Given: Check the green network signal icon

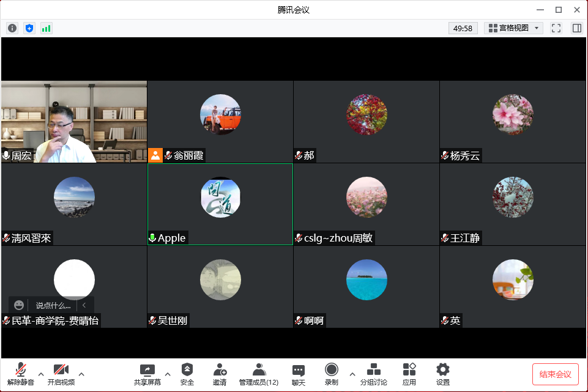Looking at the screenshot, I should click(x=46, y=28).
